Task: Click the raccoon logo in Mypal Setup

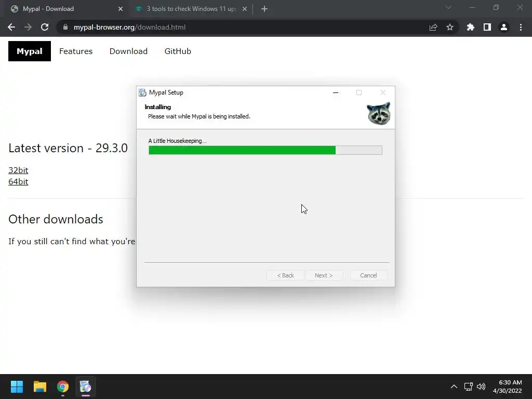Action: click(x=379, y=113)
